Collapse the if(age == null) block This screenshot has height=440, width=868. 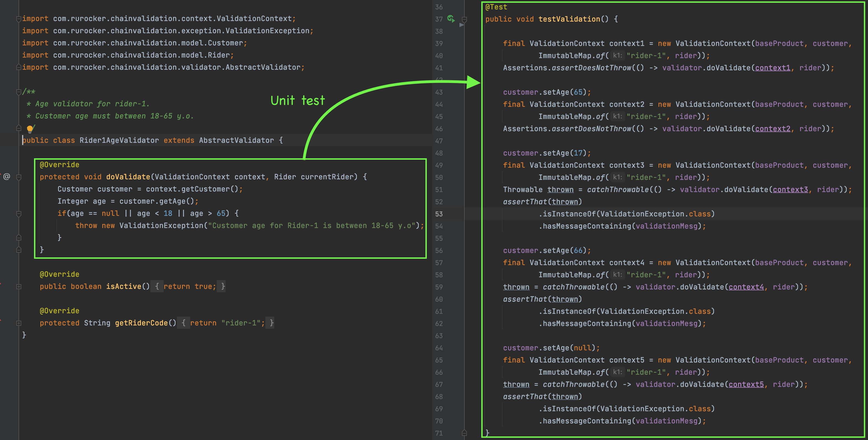19,214
